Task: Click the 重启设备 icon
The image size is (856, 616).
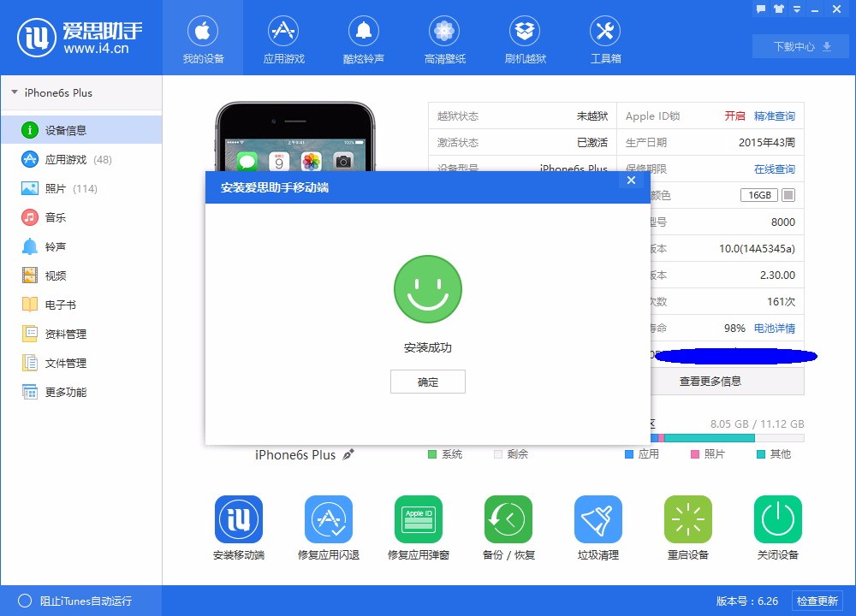Action: (x=688, y=518)
